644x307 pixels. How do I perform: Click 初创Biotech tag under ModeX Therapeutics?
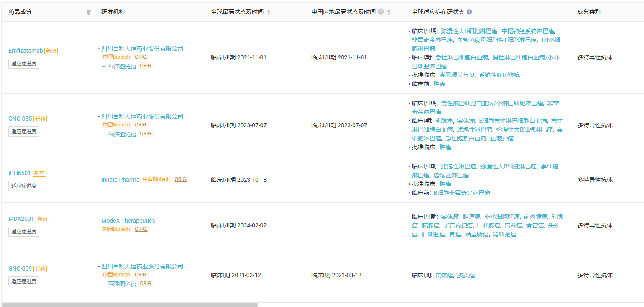(116, 229)
